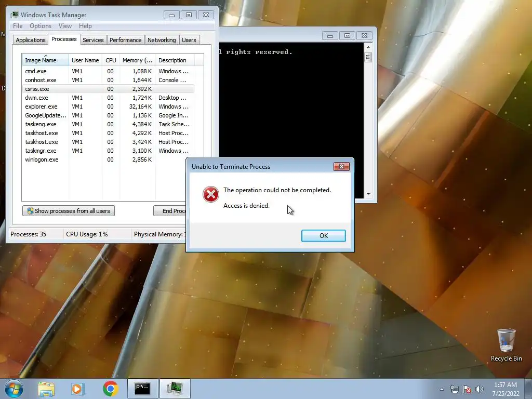
Task: Minimize the Task Manager window
Action: (171, 15)
